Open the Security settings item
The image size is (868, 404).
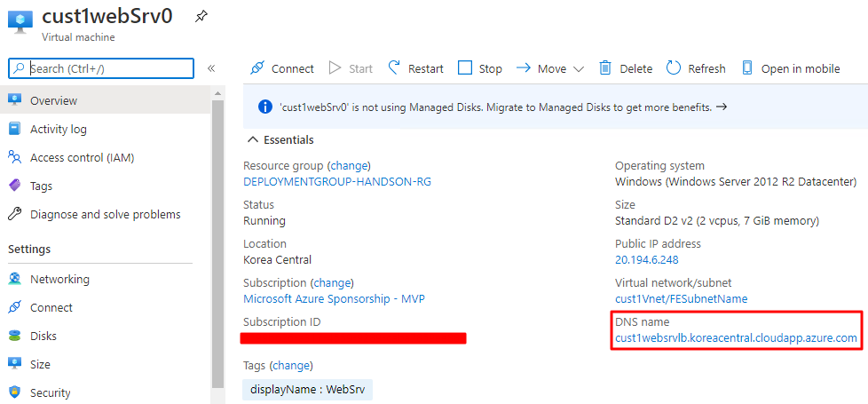tap(106, 392)
